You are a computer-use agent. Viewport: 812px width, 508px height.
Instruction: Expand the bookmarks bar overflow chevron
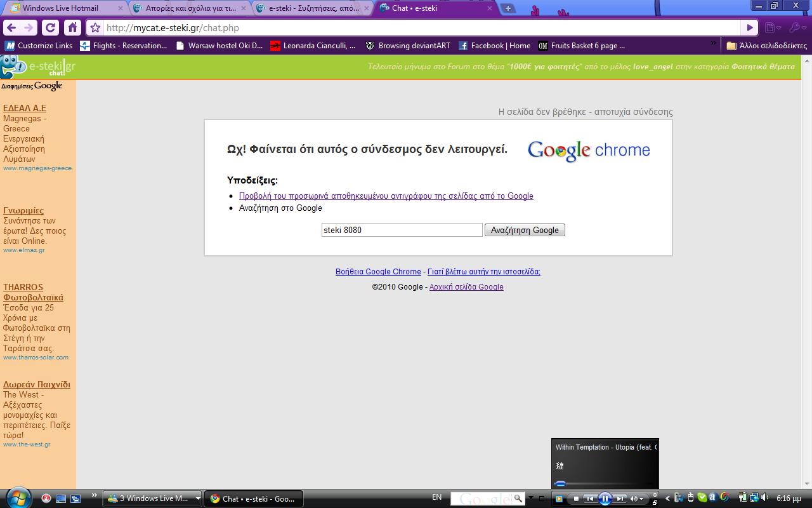(x=714, y=45)
